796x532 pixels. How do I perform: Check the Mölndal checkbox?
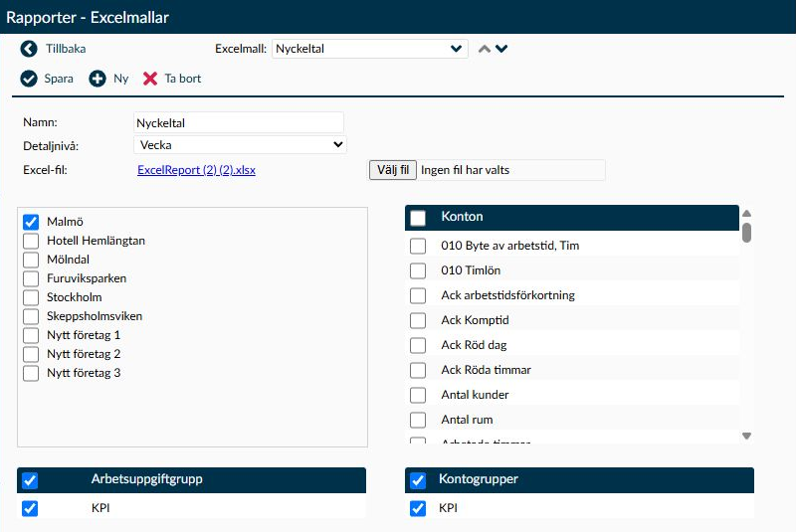[x=31, y=260]
